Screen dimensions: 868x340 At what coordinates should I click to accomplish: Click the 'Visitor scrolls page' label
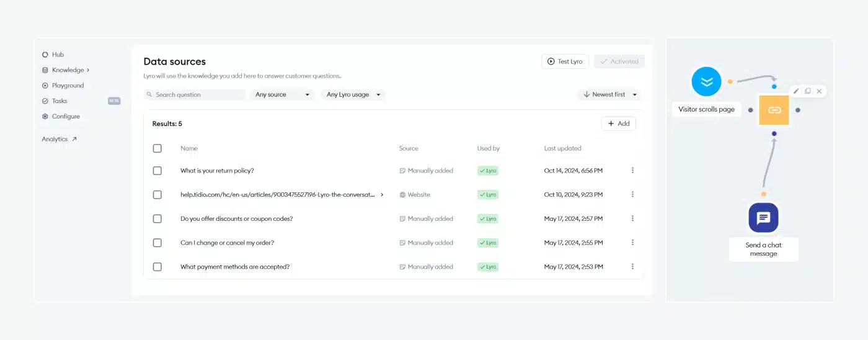tap(706, 109)
